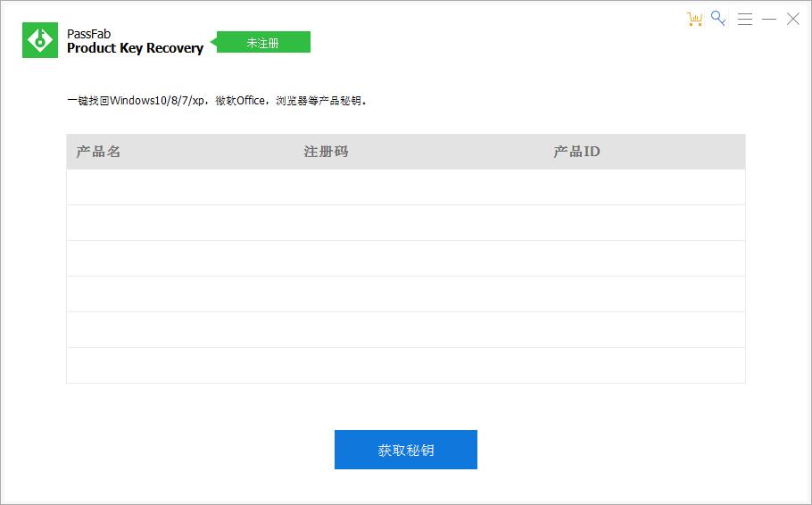Open the hamburger menu icon
The image size is (812, 505).
[745, 19]
